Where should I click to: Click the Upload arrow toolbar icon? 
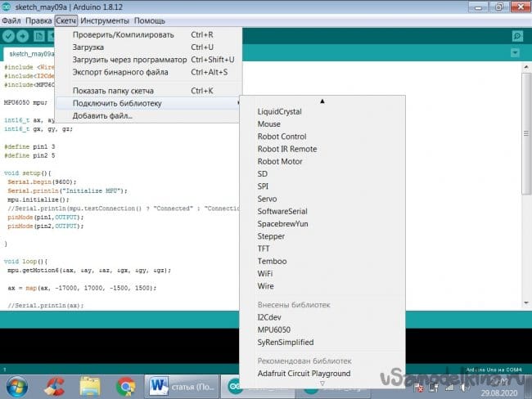tap(23, 36)
